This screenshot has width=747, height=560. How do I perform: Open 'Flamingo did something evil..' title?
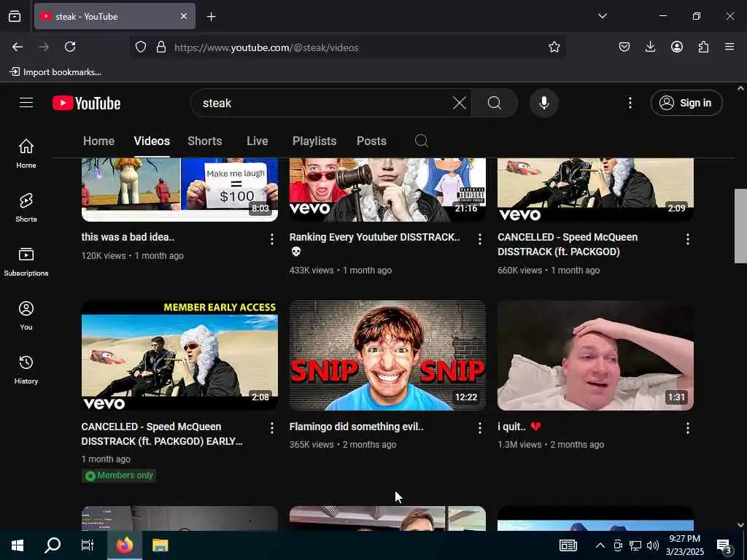[356, 427]
